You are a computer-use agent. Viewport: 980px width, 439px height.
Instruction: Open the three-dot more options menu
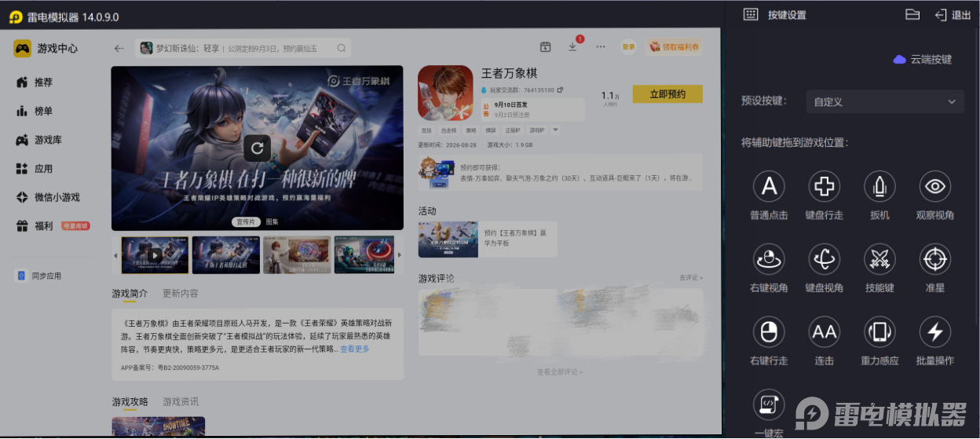(601, 47)
